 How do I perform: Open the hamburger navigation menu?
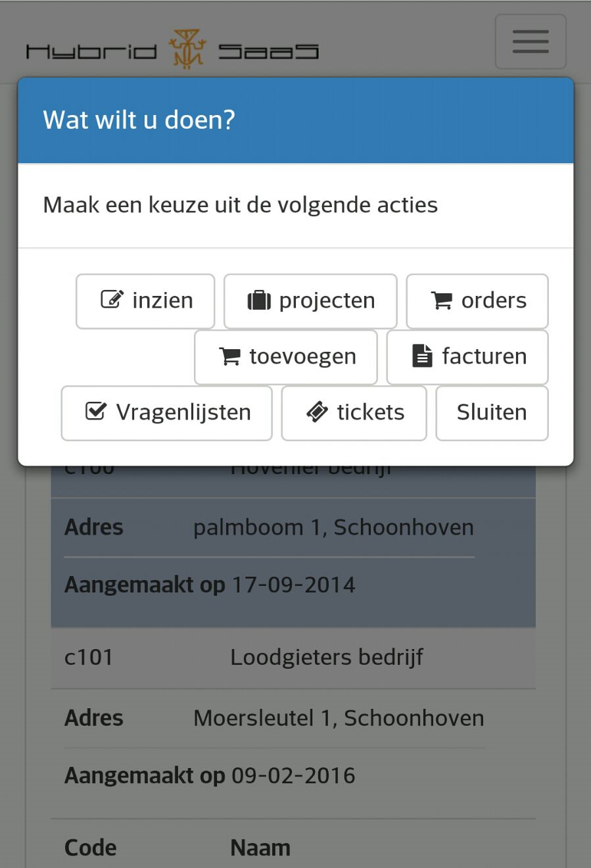(x=530, y=42)
